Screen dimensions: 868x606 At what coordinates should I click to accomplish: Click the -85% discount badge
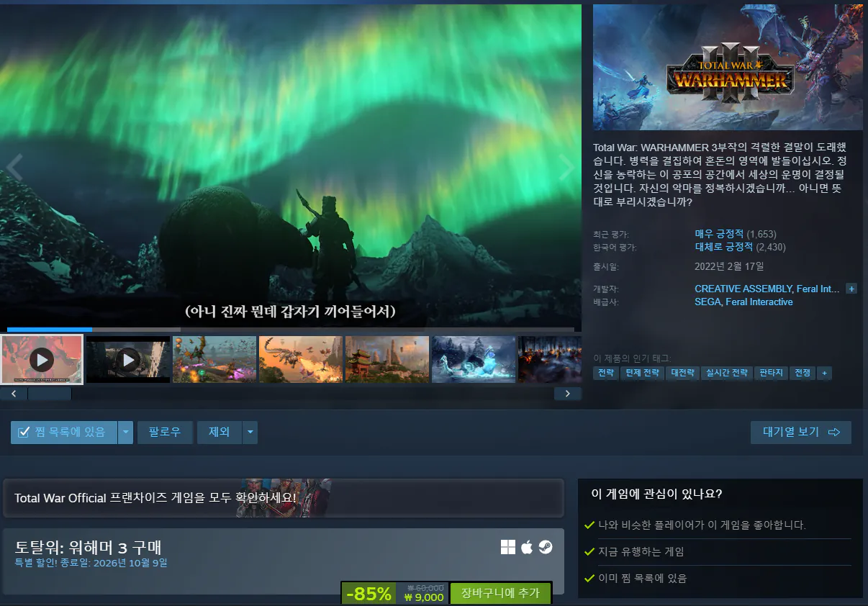point(369,594)
